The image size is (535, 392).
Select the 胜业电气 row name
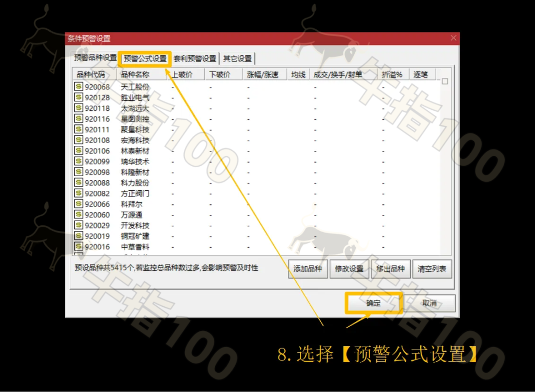point(135,98)
